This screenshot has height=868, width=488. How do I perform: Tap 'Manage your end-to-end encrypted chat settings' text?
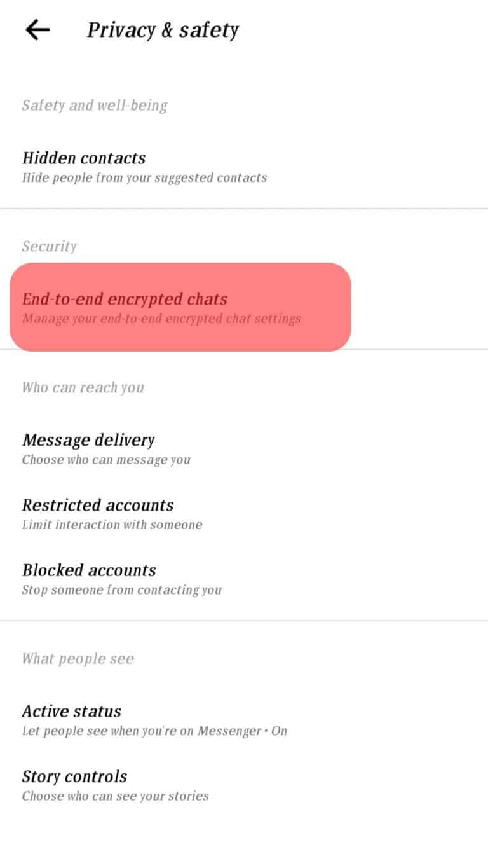pos(161,319)
